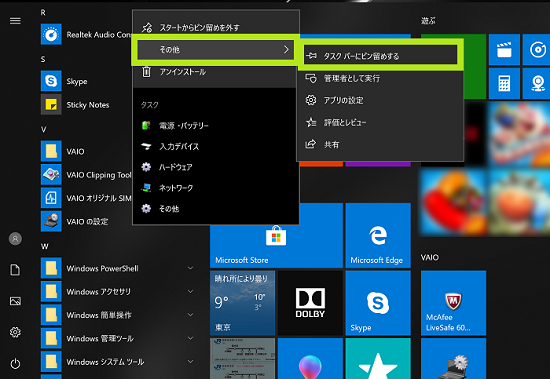The width and height of the screenshot is (550, 379).
Task: Open VAIO の設定 app icon
Action: click(x=51, y=221)
